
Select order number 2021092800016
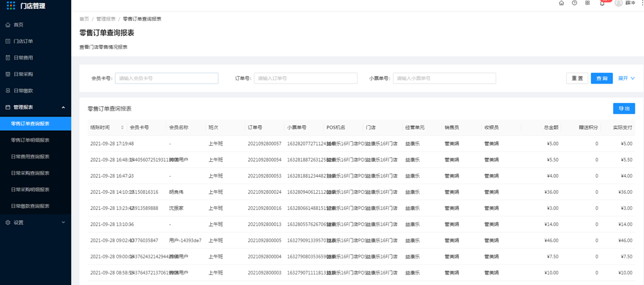(x=265, y=208)
